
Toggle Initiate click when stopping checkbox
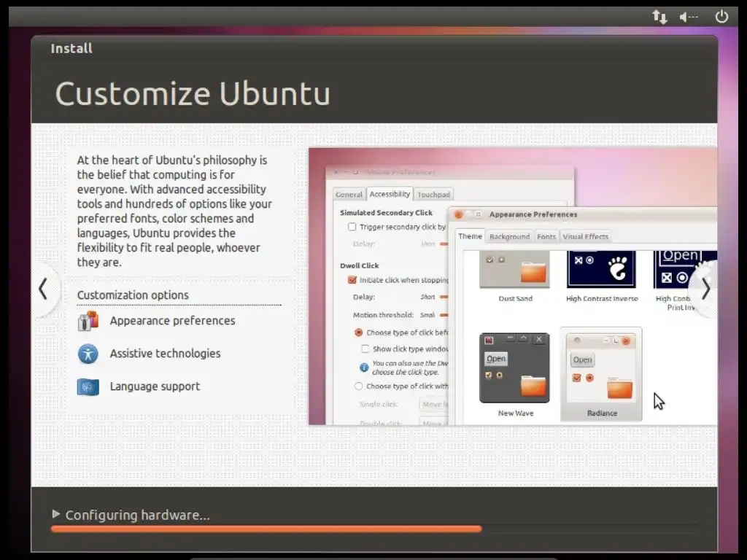click(x=352, y=280)
